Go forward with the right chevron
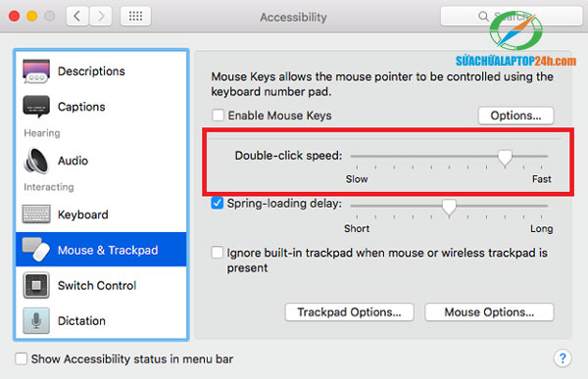The height and width of the screenshot is (379, 588). [x=101, y=16]
